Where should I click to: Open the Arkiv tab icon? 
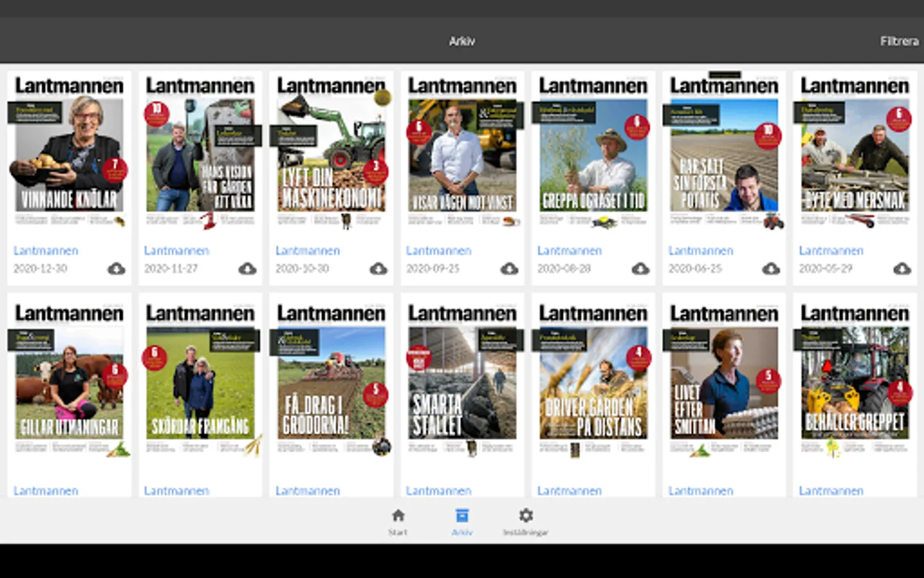pyautogui.click(x=462, y=516)
